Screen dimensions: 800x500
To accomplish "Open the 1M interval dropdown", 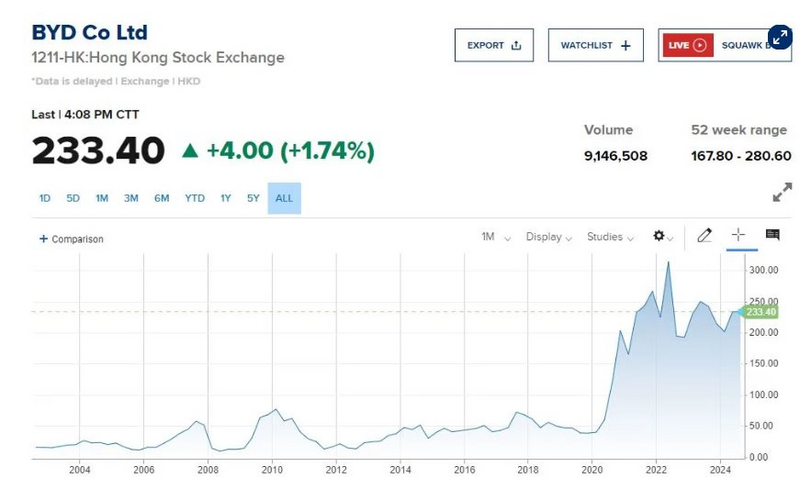I will tap(496, 237).
